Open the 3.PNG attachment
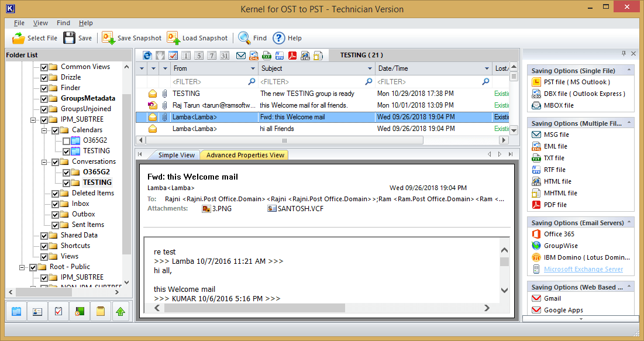 point(217,209)
